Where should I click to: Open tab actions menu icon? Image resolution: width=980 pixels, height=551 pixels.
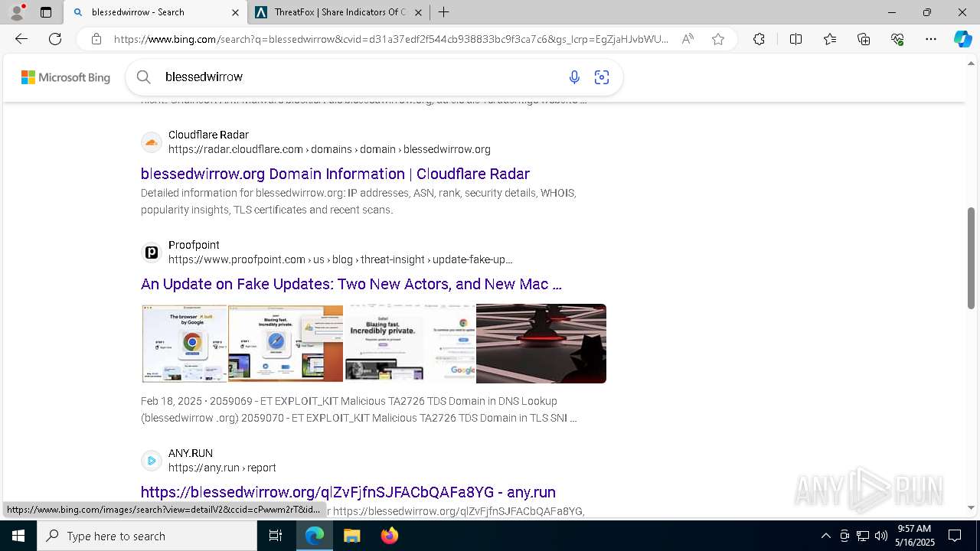pyautogui.click(x=46, y=12)
